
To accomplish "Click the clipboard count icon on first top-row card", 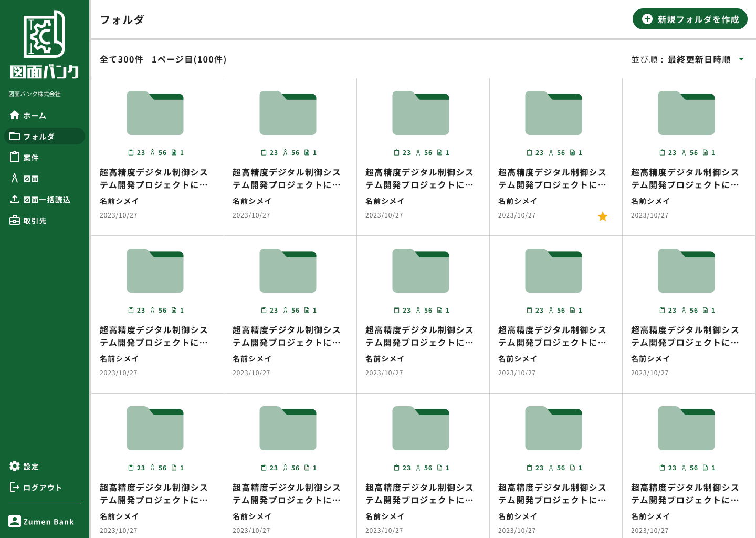I will click(x=131, y=152).
